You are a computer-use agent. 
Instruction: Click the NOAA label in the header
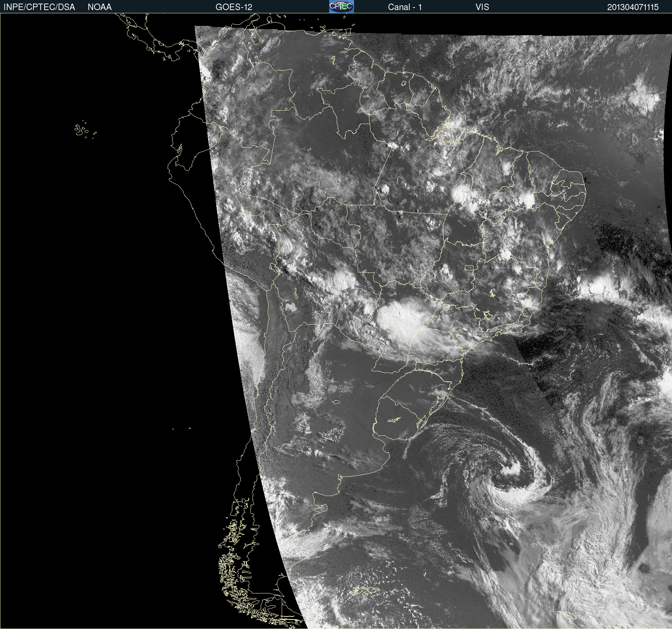point(100,7)
